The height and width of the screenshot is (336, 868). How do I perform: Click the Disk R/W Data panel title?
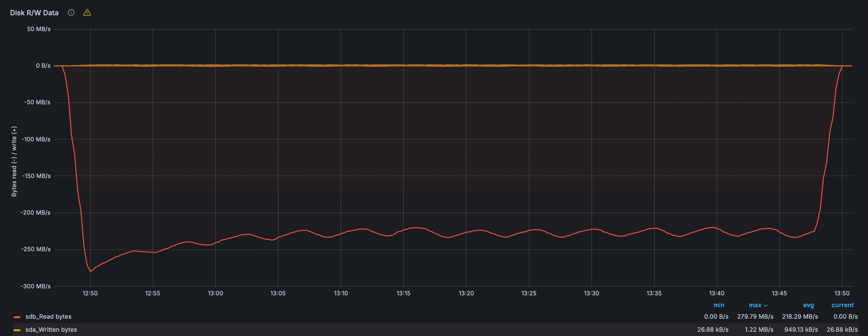(x=34, y=13)
